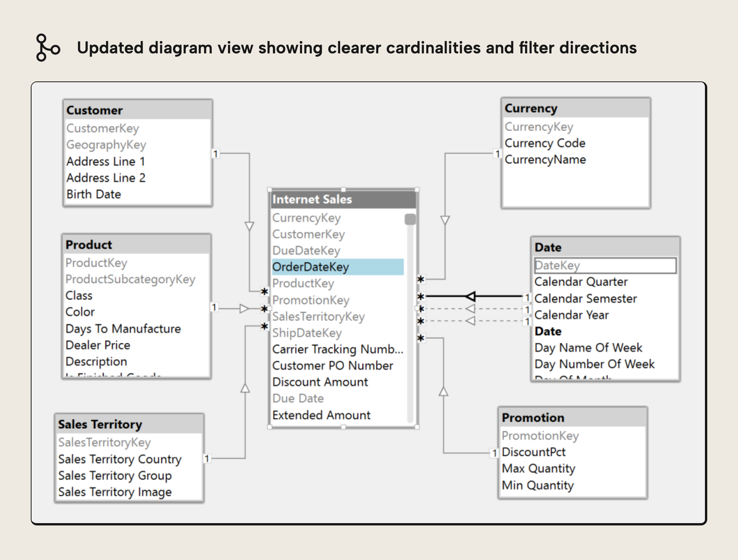
Task: Select the DateKey field in Date table
Action: [605, 265]
